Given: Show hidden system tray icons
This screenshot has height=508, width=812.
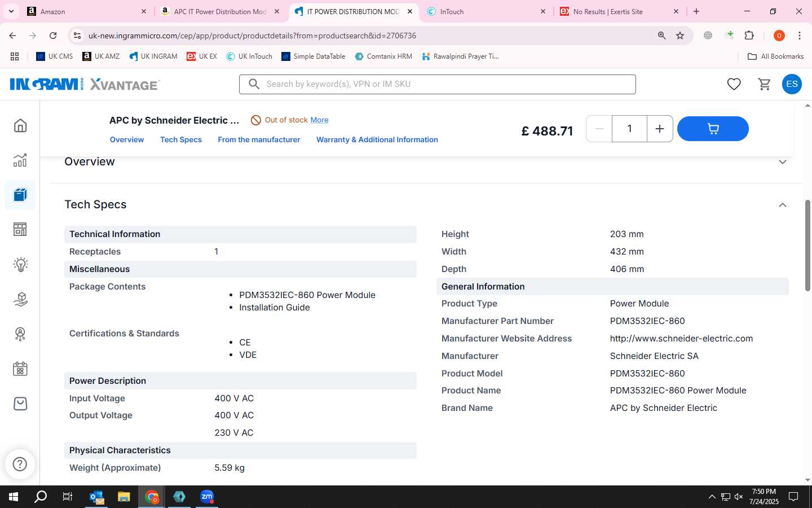Looking at the screenshot, I should pyautogui.click(x=712, y=497).
